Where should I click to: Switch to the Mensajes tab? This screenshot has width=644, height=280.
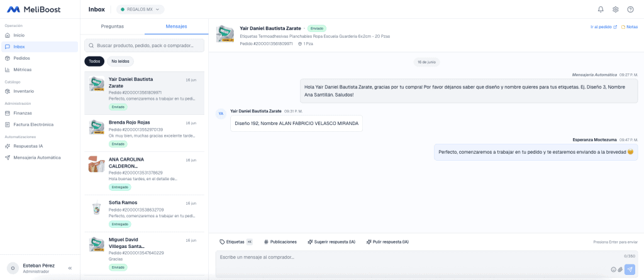[x=176, y=26]
